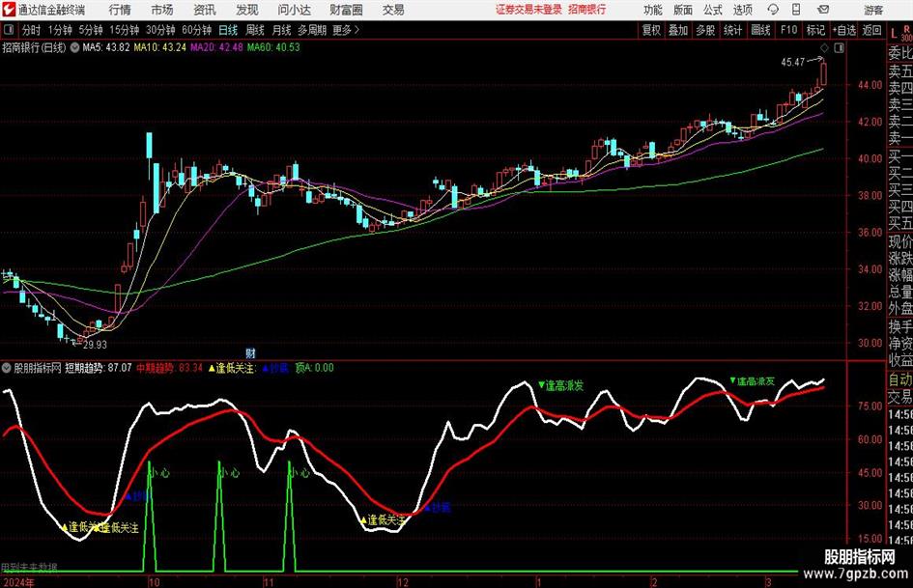The width and height of the screenshot is (913, 588).
Task: Click the 复权 button
Action: [x=651, y=30]
